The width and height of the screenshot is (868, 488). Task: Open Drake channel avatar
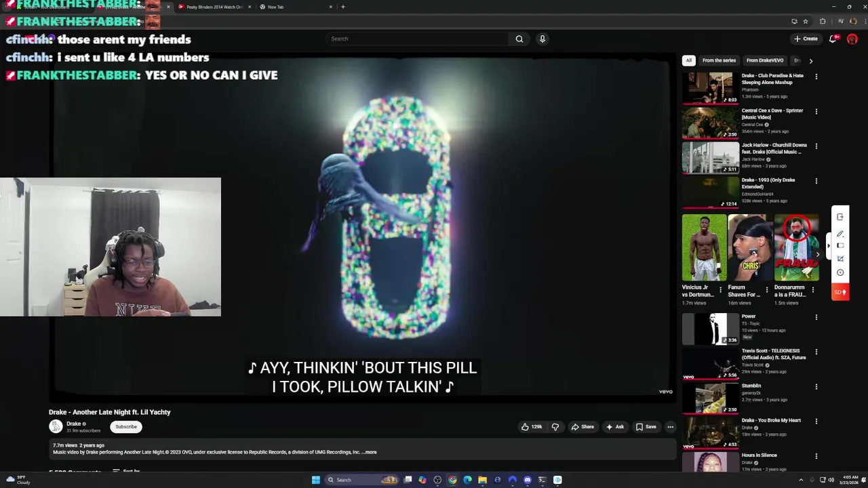56,426
